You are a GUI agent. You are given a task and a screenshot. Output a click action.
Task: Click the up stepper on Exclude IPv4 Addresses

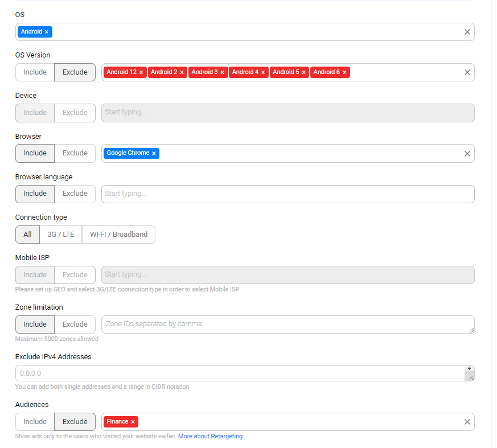470,369
